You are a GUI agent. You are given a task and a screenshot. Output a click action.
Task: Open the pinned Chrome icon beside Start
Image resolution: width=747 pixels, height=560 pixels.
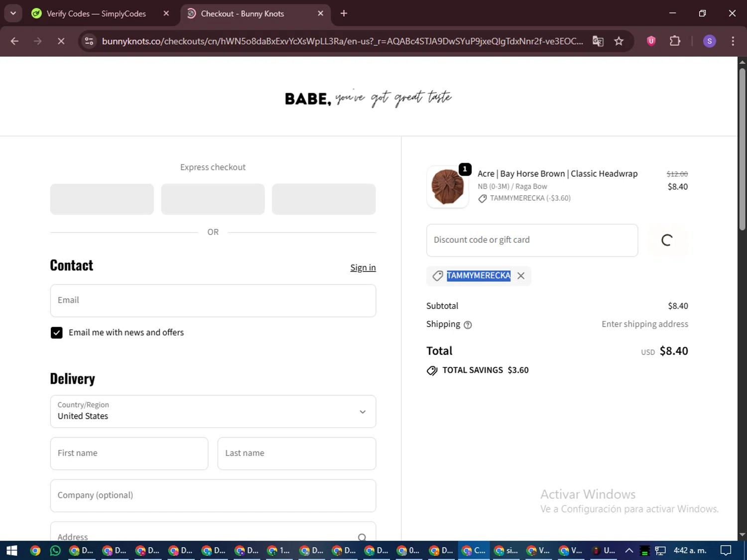(35, 551)
